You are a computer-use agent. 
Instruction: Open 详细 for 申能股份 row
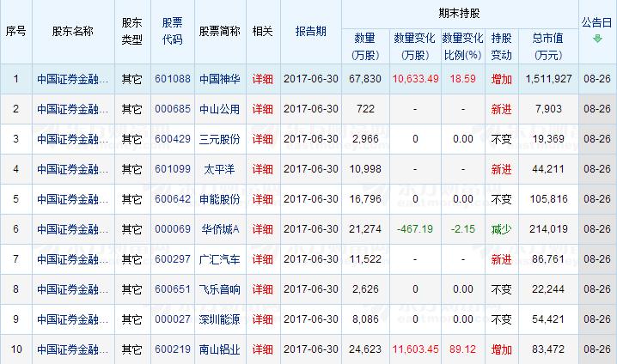coord(262,199)
